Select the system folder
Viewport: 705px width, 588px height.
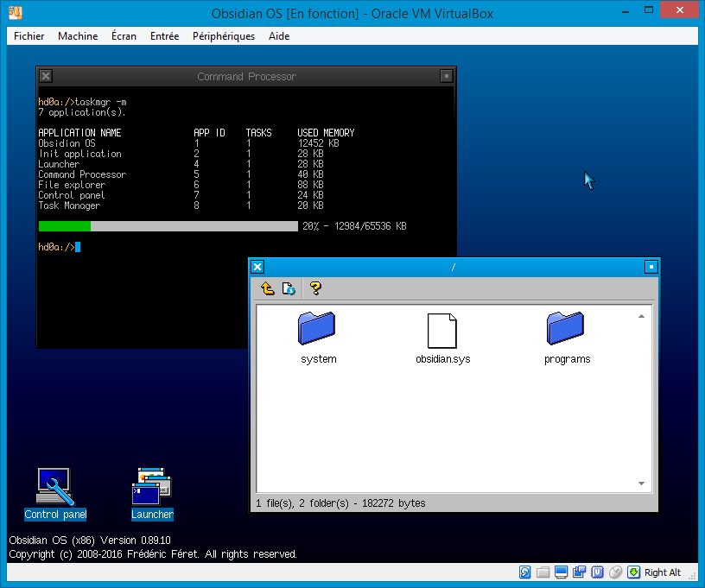point(318,338)
